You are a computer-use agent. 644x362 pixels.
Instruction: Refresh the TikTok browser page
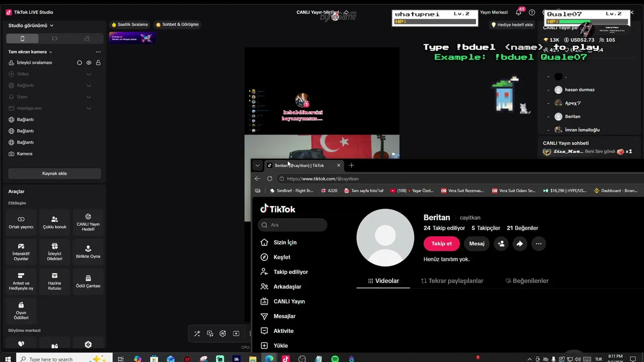[270, 178]
